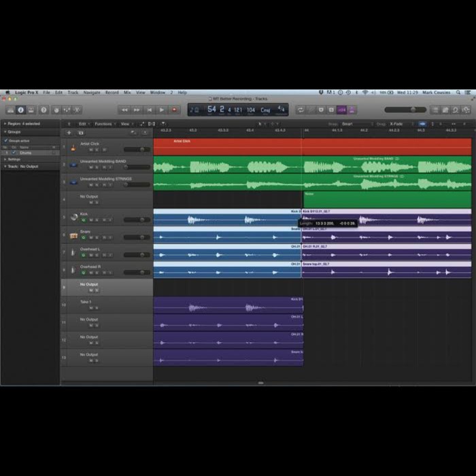Toggle the Groups active checkbox

[6, 141]
